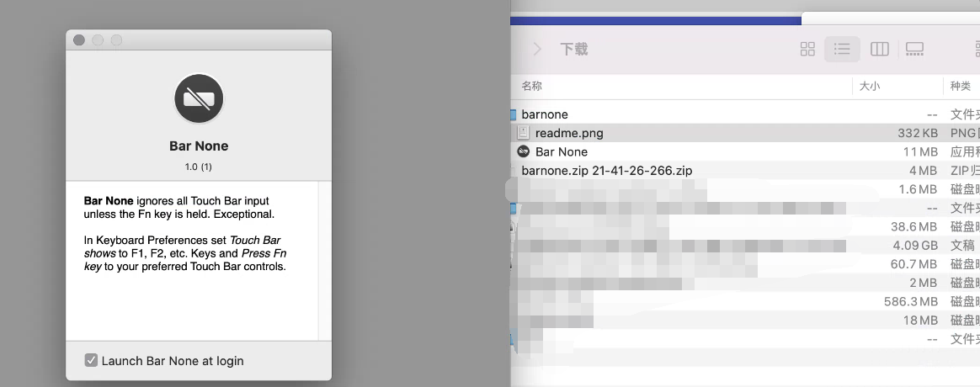Select barnone.zip 21-41-26-266.zip file
The image size is (980, 387).
tap(745, 171)
